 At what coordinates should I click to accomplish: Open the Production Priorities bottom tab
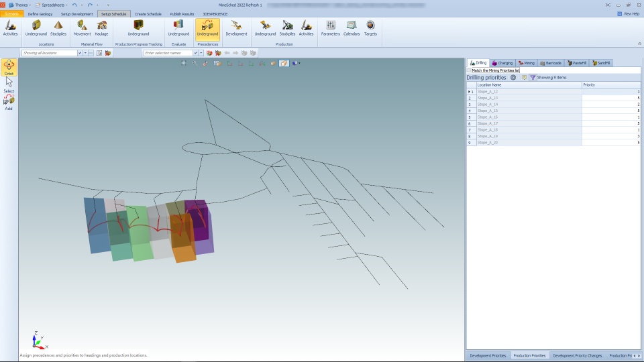pyautogui.click(x=529, y=355)
